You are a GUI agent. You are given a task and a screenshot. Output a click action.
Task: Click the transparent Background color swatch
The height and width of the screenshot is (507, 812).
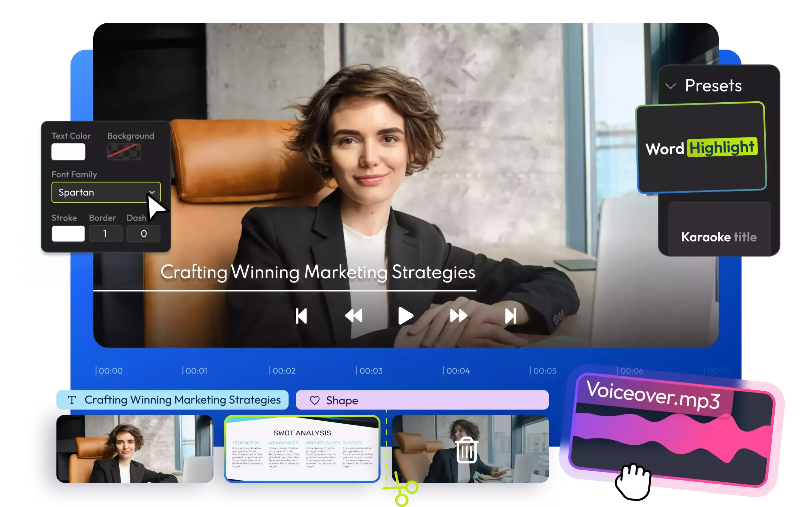124,152
